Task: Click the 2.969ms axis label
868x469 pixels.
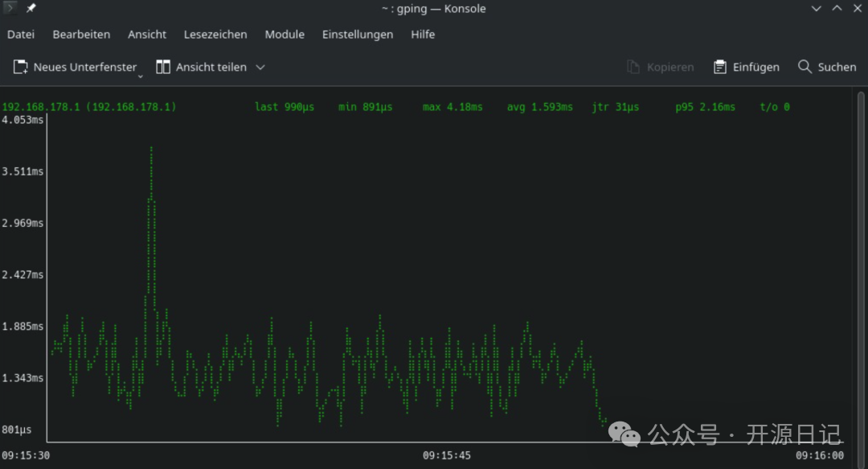Action: (x=23, y=223)
